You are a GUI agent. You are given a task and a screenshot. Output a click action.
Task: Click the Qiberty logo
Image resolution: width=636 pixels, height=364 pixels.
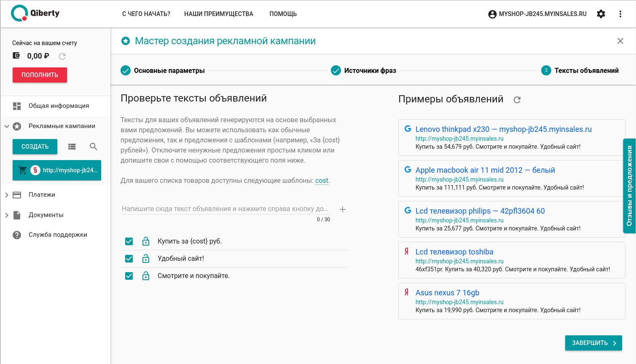35,13
